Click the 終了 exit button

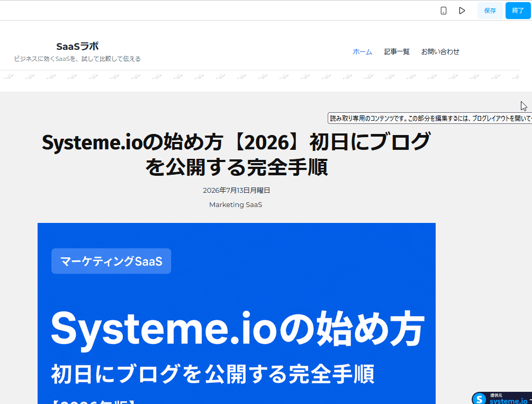518,11
